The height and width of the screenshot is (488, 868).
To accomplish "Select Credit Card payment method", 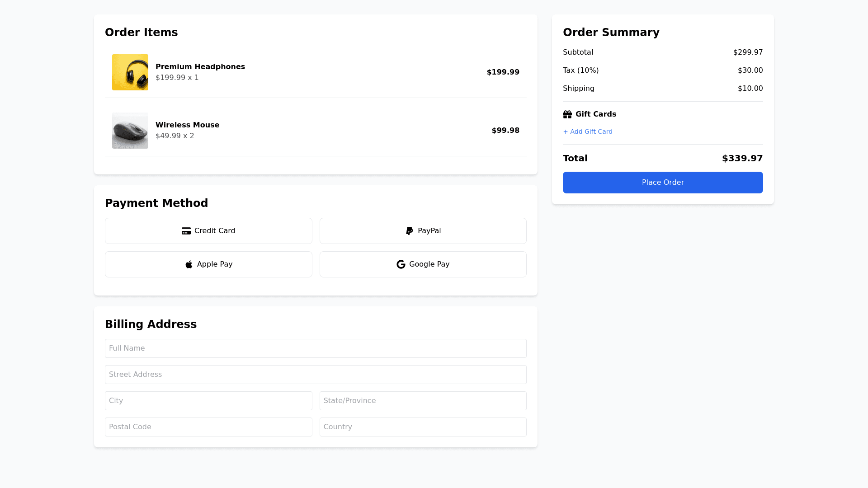I will (x=208, y=231).
